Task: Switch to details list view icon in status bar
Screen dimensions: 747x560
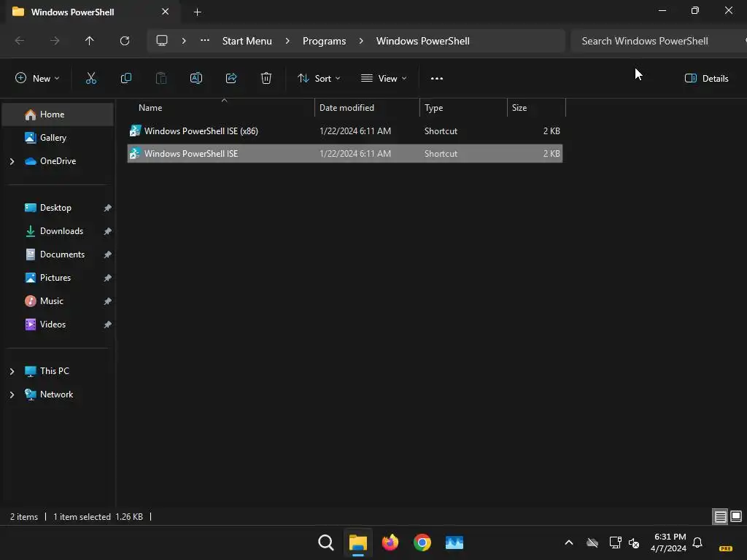Action: 720,517
